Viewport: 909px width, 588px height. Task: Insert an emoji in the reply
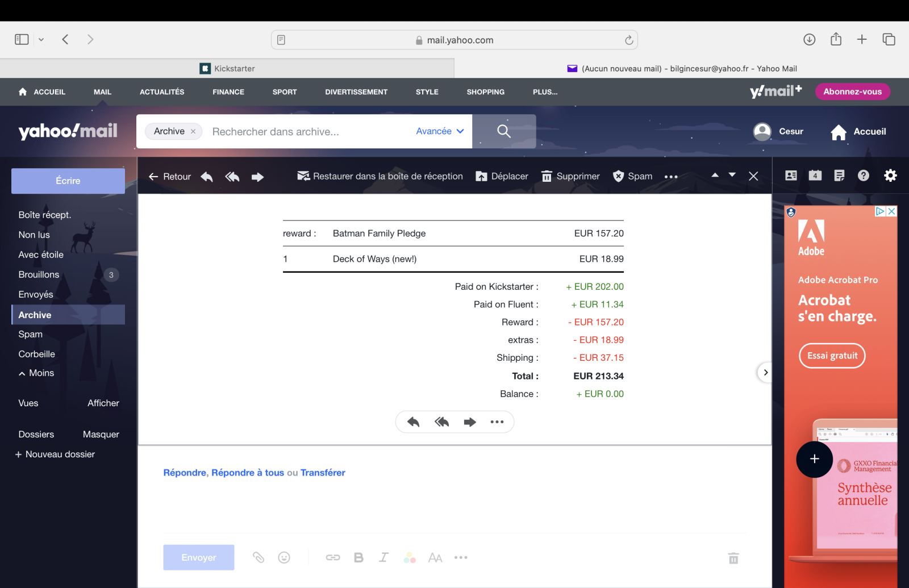[x=284, y=557]
